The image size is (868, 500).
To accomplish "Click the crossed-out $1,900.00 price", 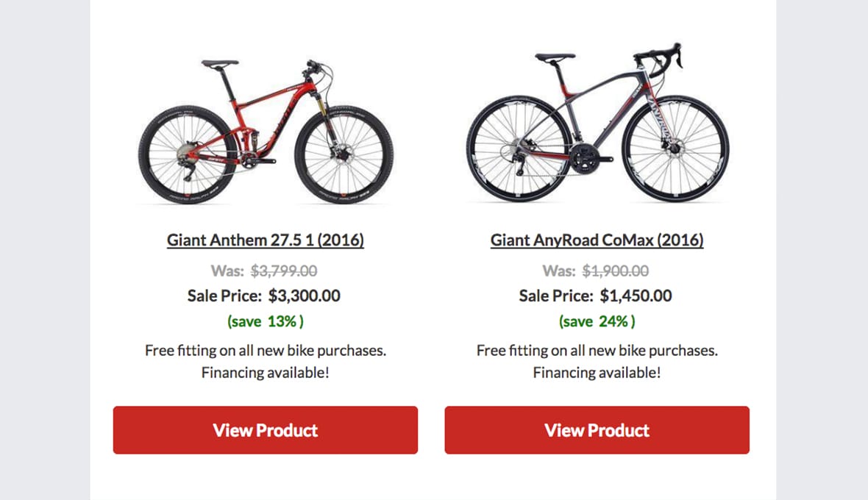I will (x=616, y=271).
